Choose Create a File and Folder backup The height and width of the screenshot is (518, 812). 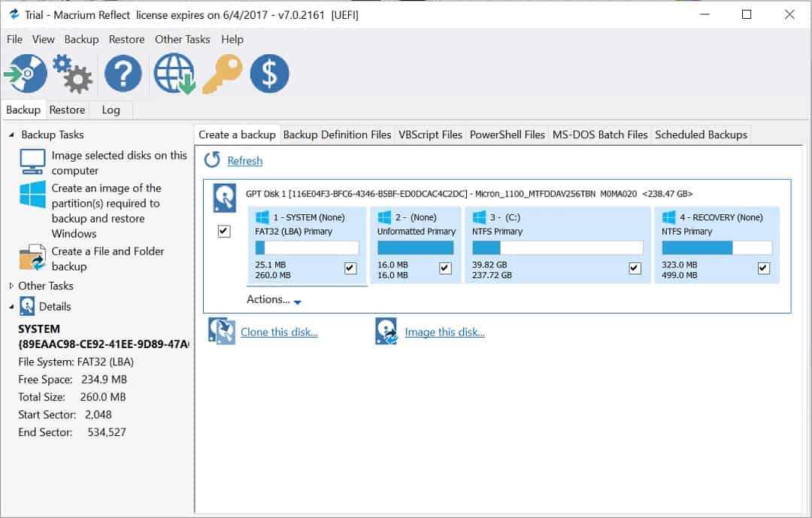point(108,259)
